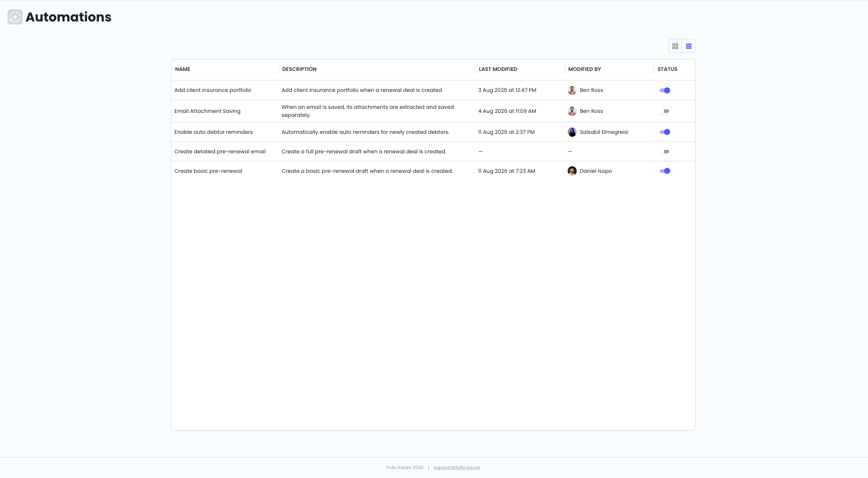Open Create basic pre-renewal automation
The height and width of the screenshot is (478, 868).
pos(208,171)
